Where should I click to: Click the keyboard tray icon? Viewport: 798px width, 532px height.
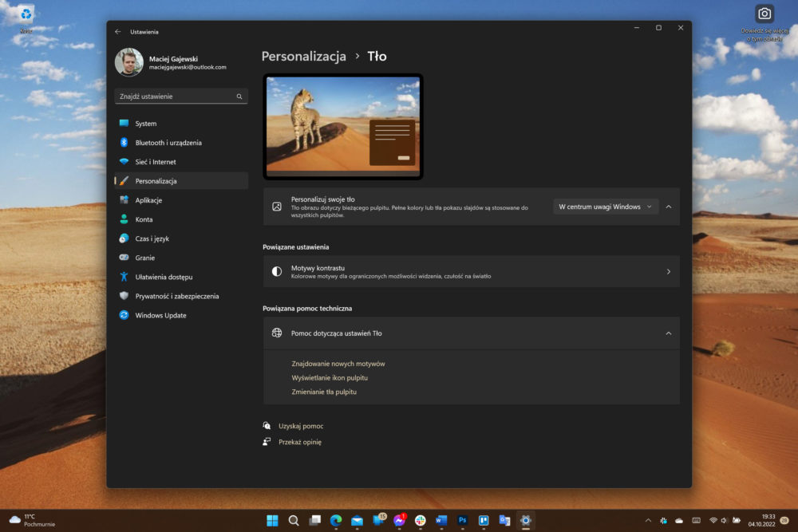pyautogui.click(x=696, y=520)
